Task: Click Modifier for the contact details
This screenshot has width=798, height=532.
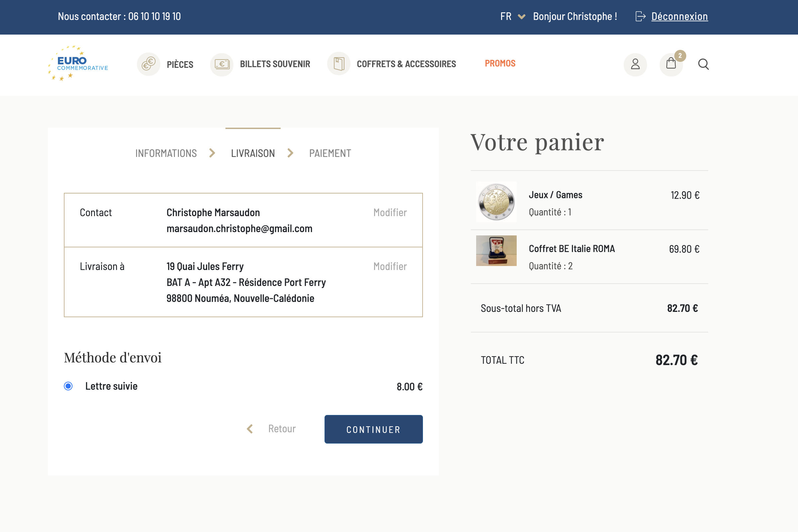Action: coord(390,212)
